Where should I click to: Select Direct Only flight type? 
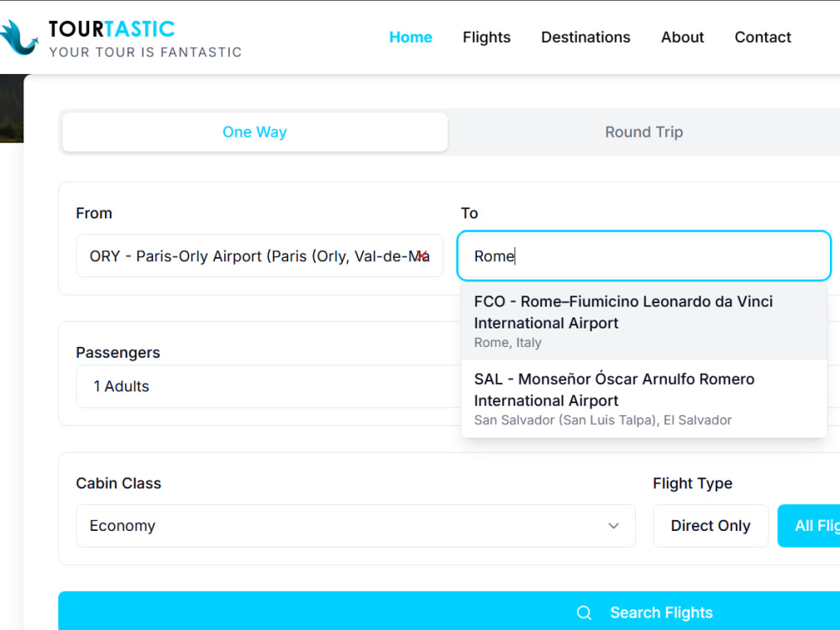click(x=711, y=526)
